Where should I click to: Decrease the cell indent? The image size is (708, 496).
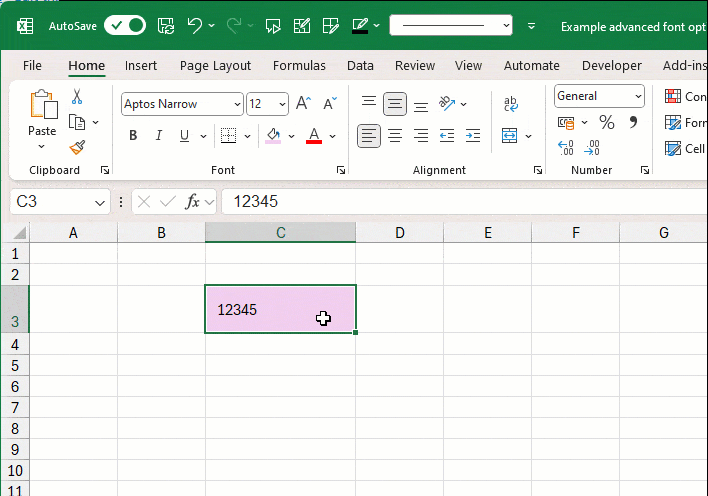(447, 136)
